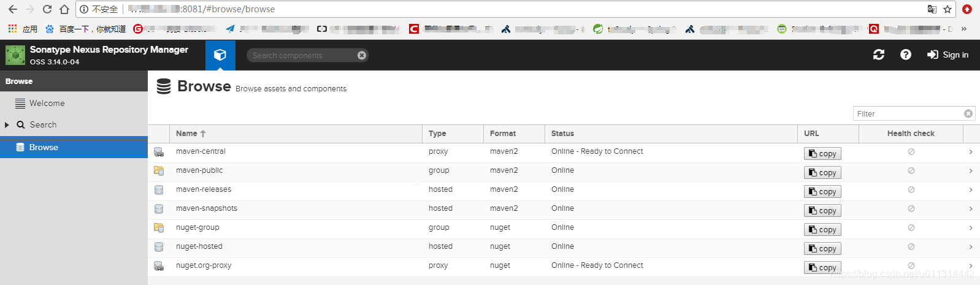This screenshot has height=285, width=980.
Task: Click the browser back arrow
Action: point(12,9)
